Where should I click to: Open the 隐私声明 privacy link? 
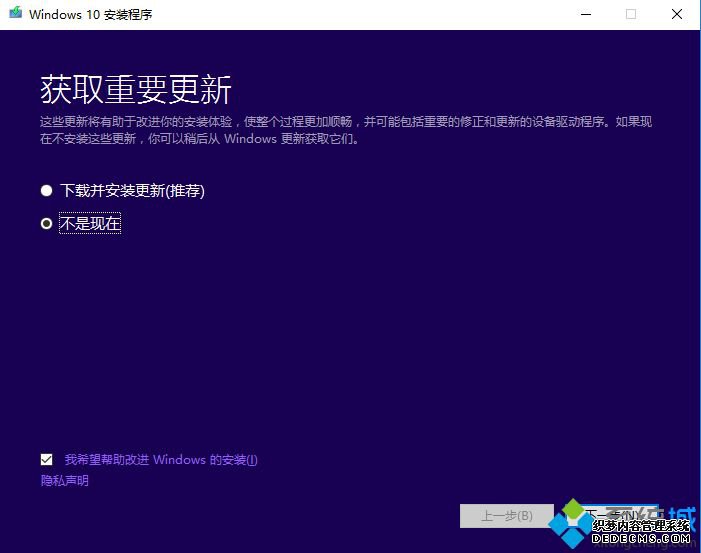64,481
